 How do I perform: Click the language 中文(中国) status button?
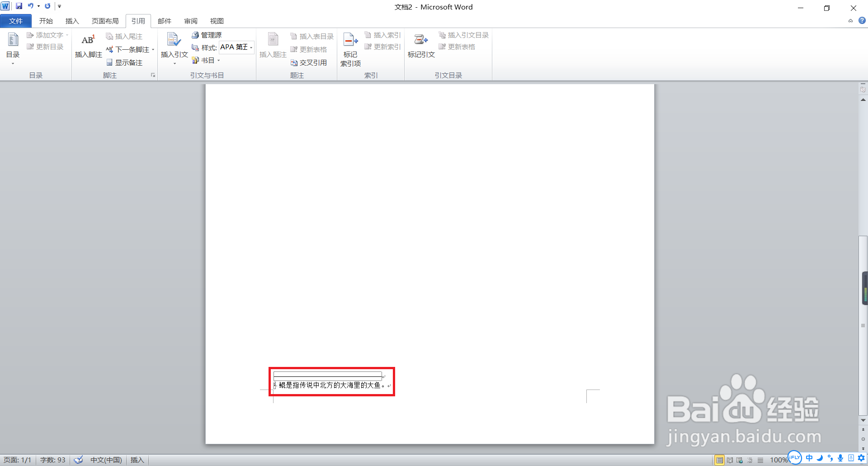pyautogui.click(x=106, y=460)
